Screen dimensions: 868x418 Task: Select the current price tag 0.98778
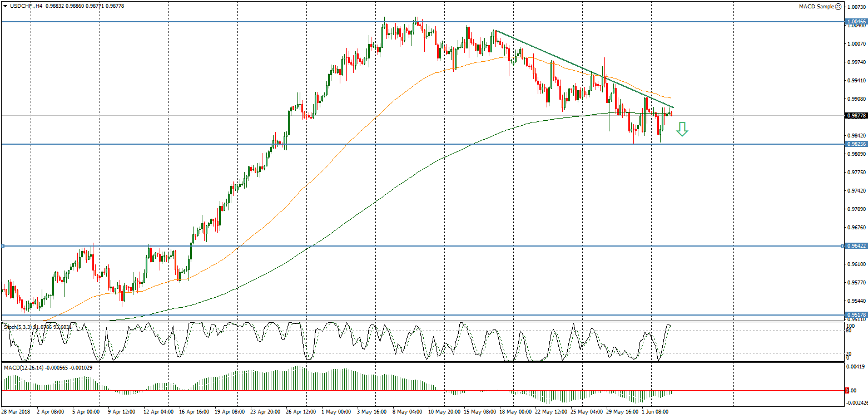point(856,116)
